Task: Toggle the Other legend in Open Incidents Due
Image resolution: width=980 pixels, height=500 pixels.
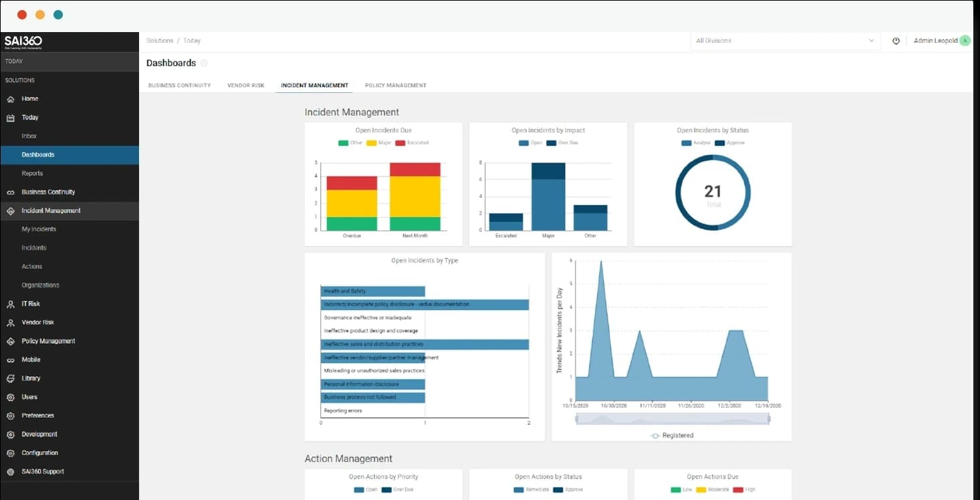Action: [x=351, y=143]
